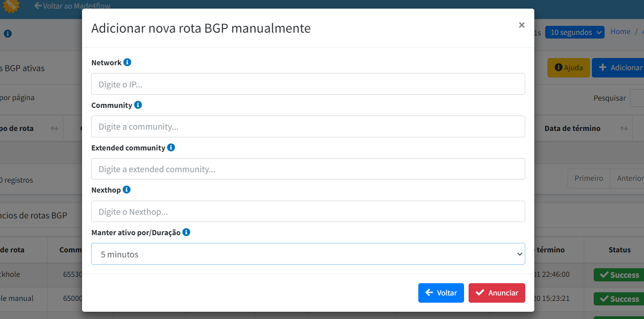Click the info icon next to Network
This screenshot has height=319, width=644.
point(127,62)
